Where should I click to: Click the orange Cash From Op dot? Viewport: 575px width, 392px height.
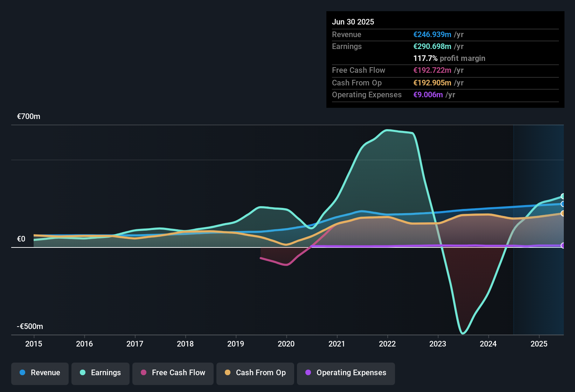(x=228, y=373)
